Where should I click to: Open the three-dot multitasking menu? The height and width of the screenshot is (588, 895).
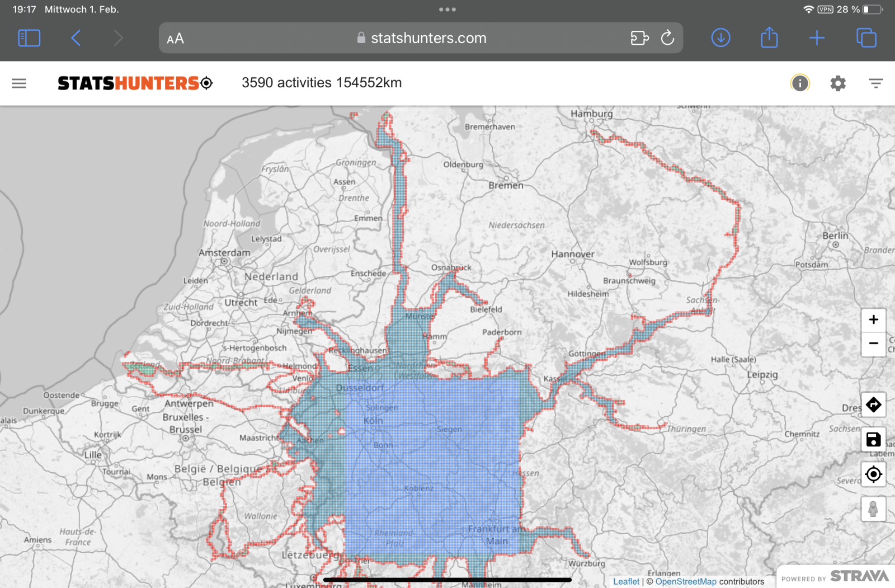click(447, 10)
